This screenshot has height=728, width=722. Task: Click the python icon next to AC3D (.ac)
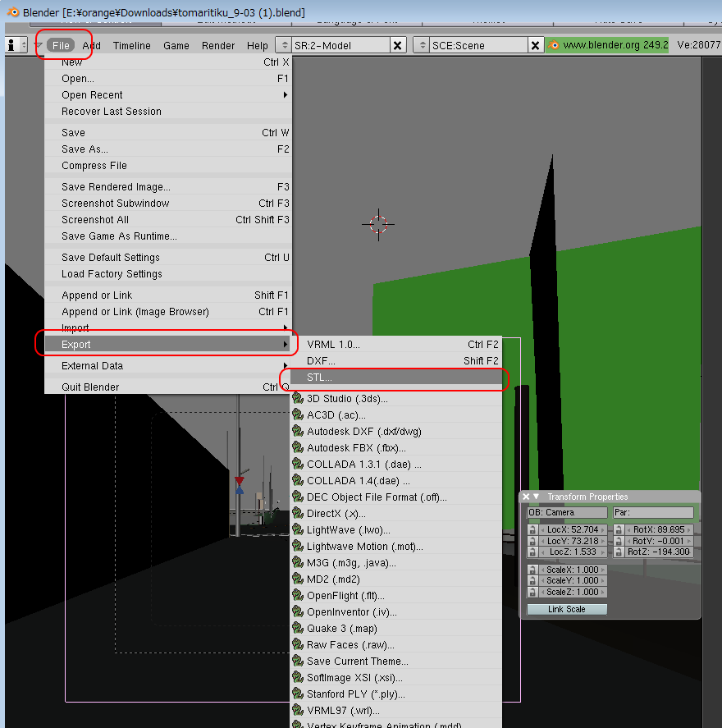298,414
